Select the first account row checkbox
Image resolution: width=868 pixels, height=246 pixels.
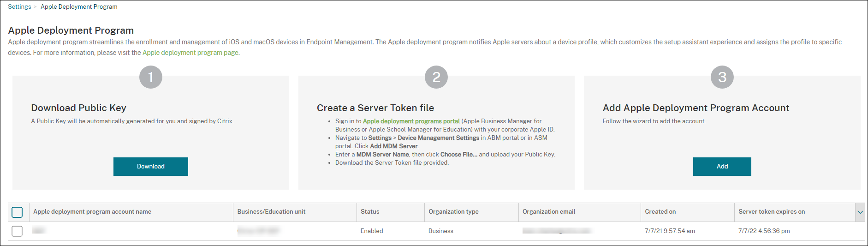tap(17, 231)
